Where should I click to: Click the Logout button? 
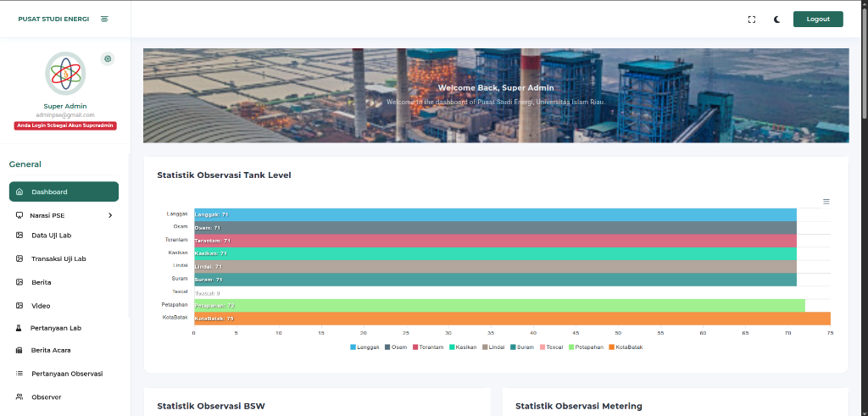coord(818,19)
